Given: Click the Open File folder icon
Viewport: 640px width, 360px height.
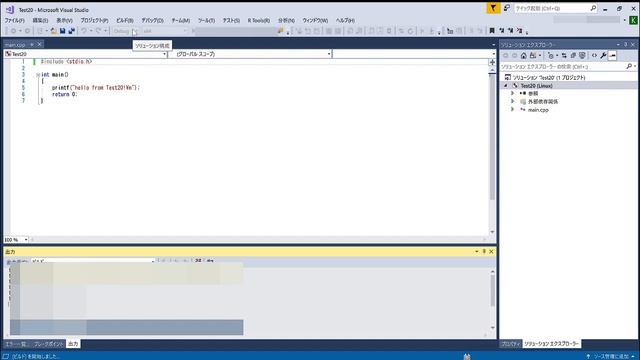Looking at the screenshot, I should [x=53, y=31].
